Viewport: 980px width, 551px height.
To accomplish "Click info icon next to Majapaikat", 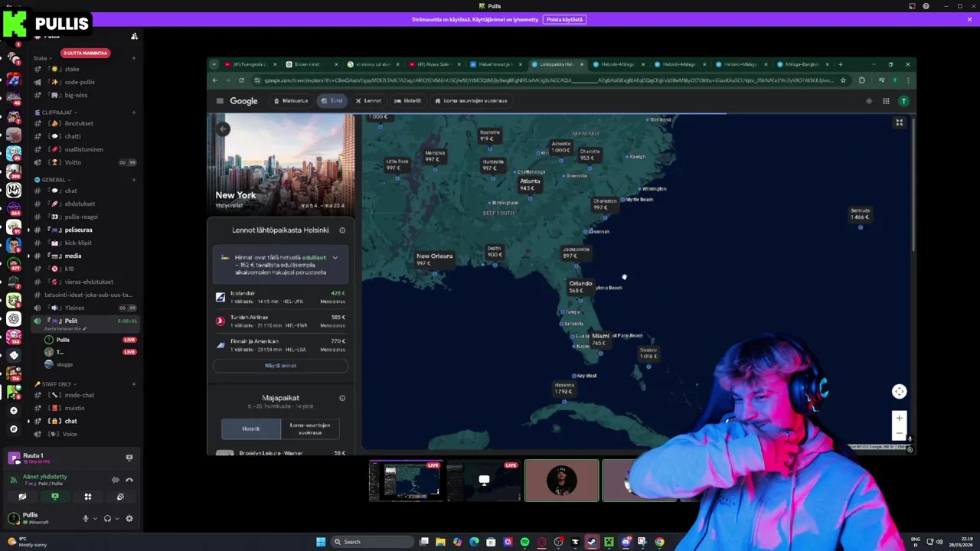I will click(342, 398).
